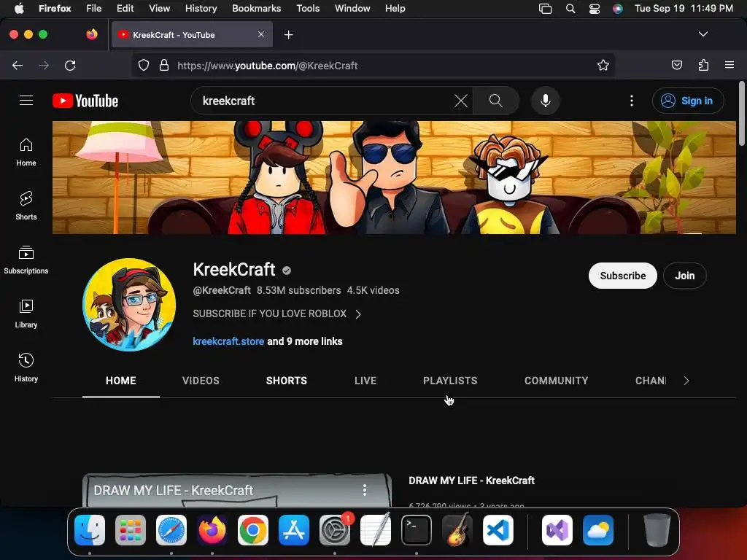Click the Subscribe button
This screenshot has width=747, height=560.
pyautogui.click(x=623, y=276)
